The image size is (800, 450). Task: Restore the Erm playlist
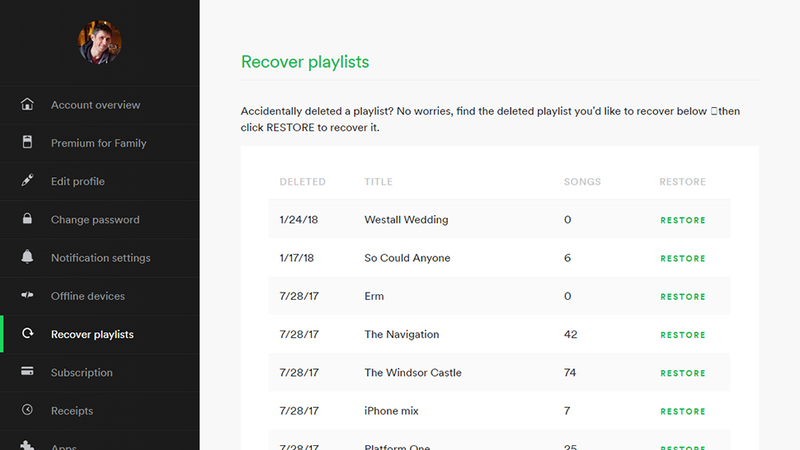pos(683,297)
